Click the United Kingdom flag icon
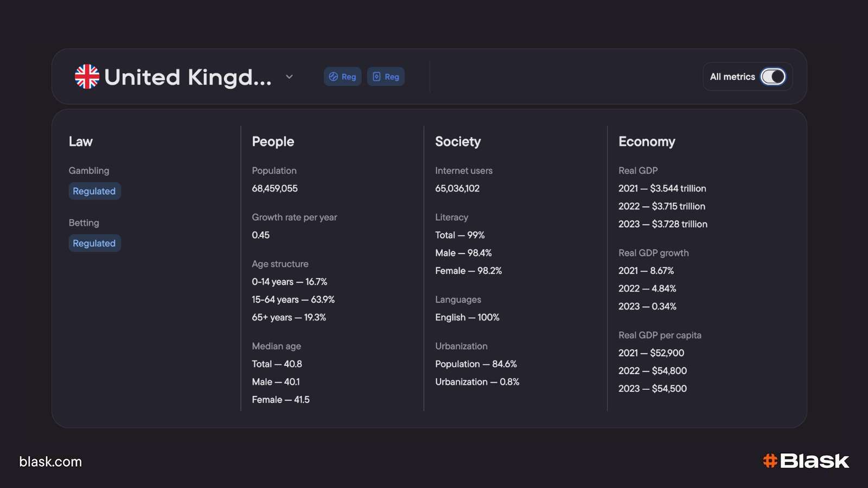The image size is (868, 488). coord(87,76)
